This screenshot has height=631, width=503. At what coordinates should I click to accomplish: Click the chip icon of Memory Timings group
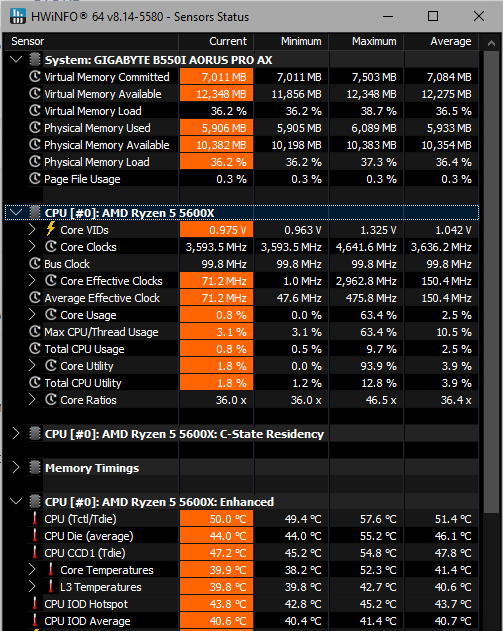click(35, 468)
